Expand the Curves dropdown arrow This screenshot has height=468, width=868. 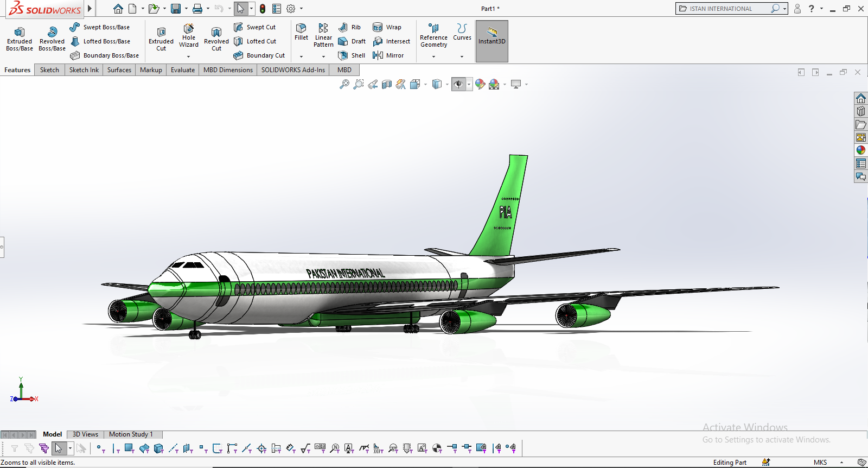click(462, 56)
